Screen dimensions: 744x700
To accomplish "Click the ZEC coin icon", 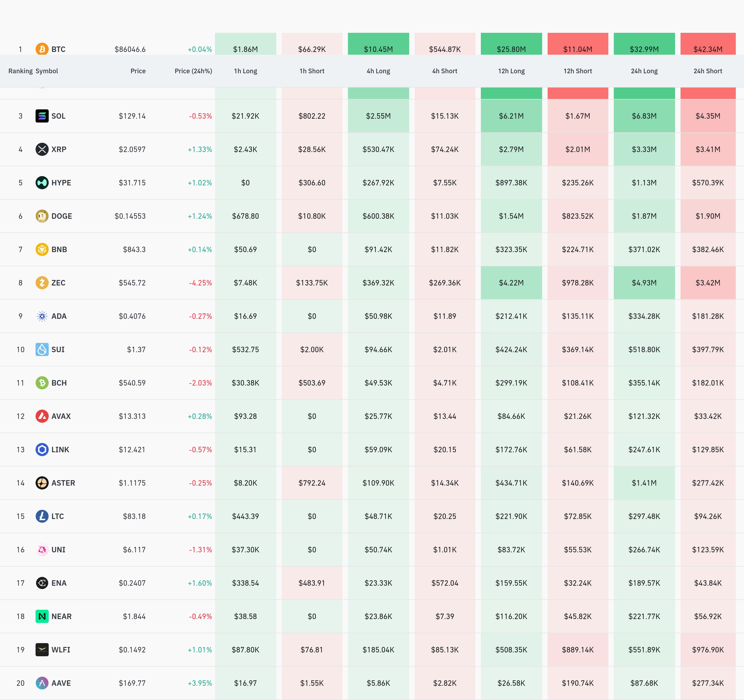I will pos(42,282).
